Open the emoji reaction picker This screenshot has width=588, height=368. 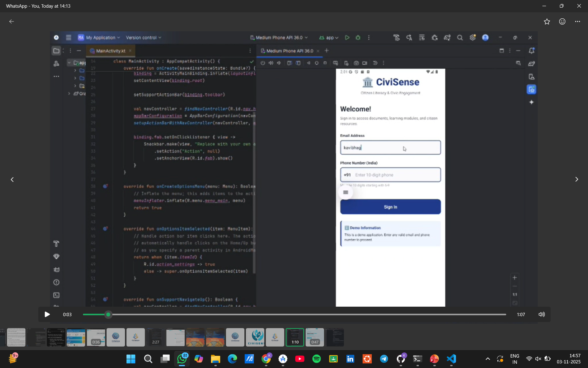click(x=562, y=21)
